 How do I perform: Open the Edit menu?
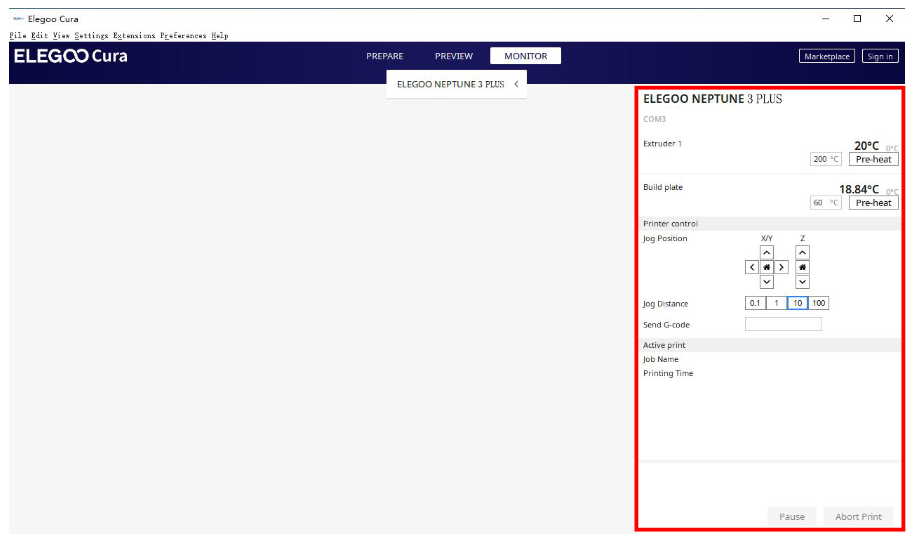40,35
